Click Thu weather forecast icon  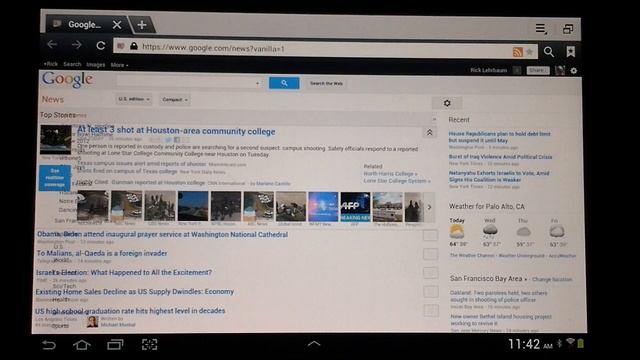[524, 232]
